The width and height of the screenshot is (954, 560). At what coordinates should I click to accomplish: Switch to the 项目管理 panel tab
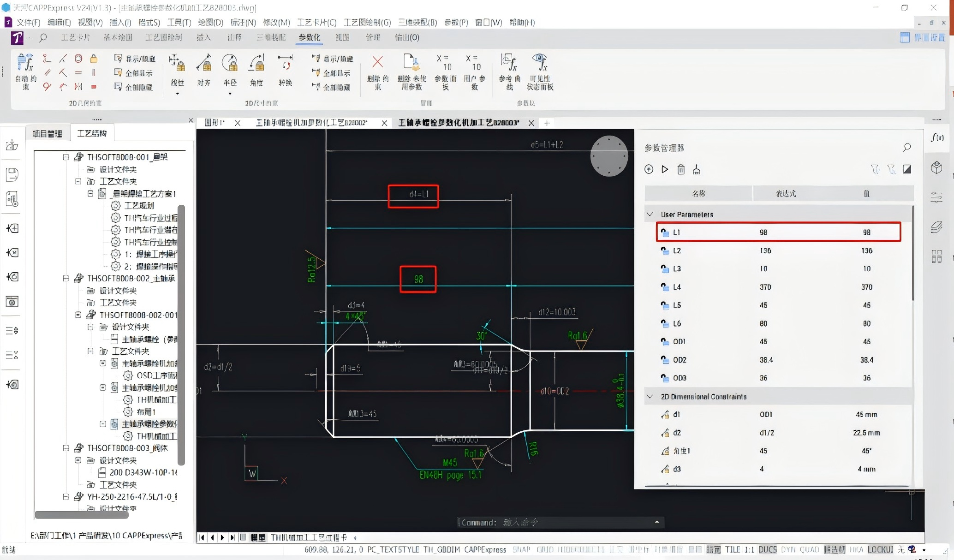coord(47,133)
